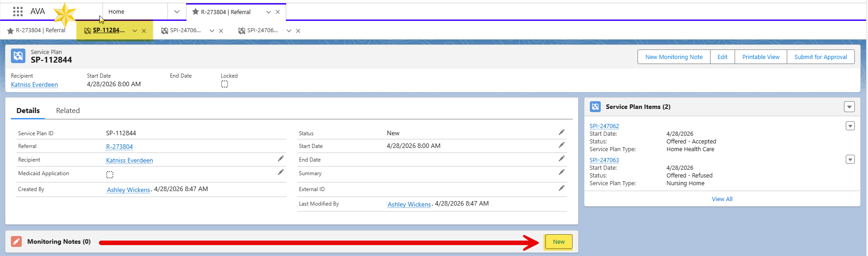Open first SPI-24706 subtab dropdown chevron
Screen dimensions: 868x256
pyautogui.click(x=212, y=31)
